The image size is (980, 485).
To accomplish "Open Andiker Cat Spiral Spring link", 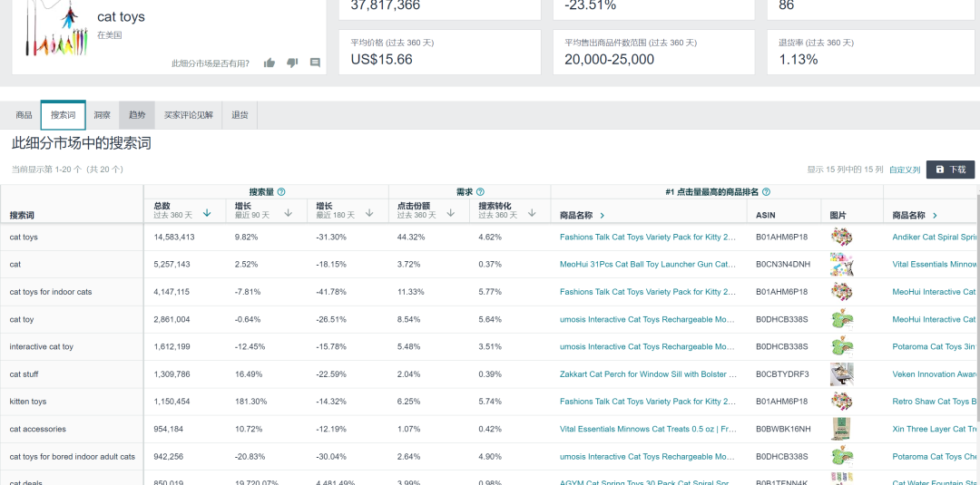I will (935, 238).
